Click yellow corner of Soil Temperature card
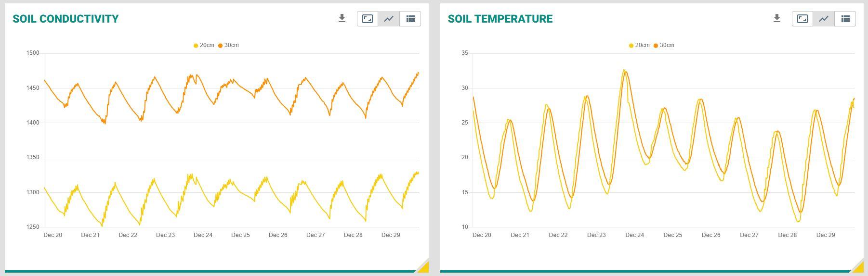Viewport: 868px width, 276px height. (x=859, y=267)
